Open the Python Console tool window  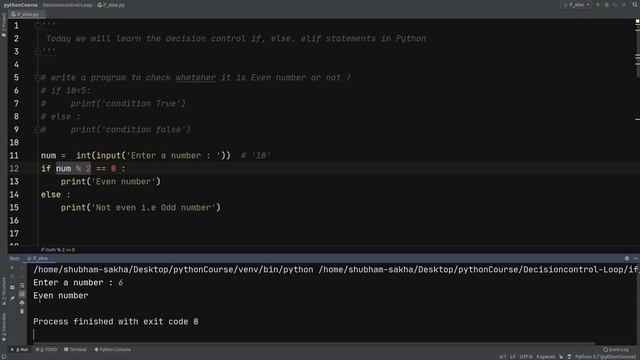tap(113, 350)
